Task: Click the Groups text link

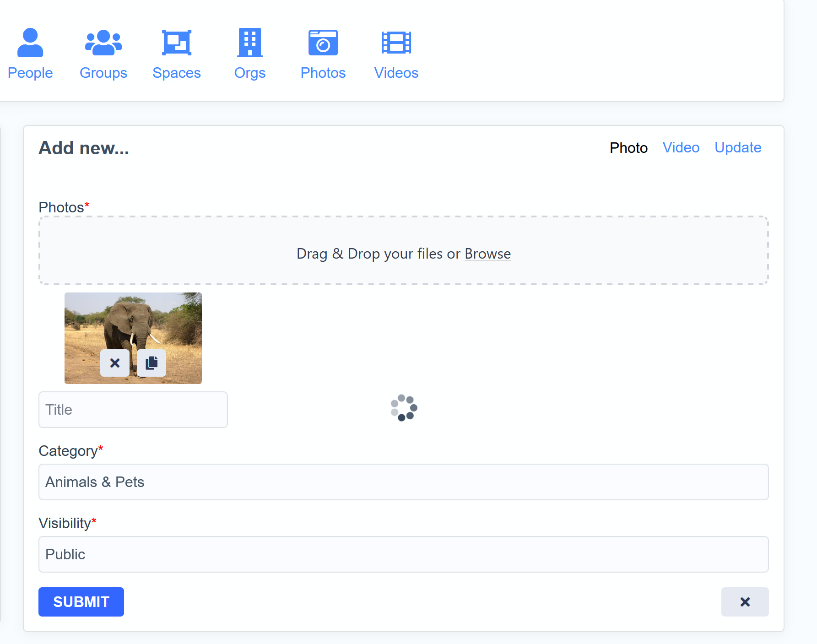Action: (x=103, y=73)
